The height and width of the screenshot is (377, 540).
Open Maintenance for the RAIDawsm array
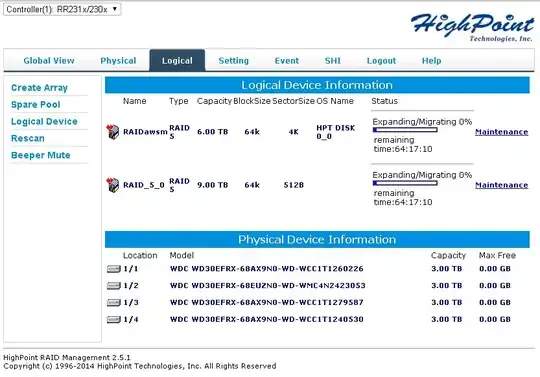[501, 132]
